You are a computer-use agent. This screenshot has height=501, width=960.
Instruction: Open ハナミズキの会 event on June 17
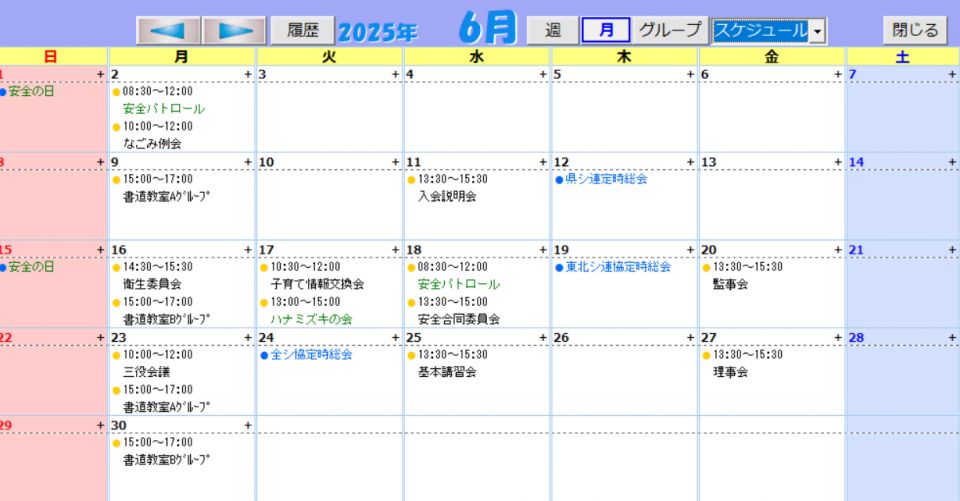311,319
